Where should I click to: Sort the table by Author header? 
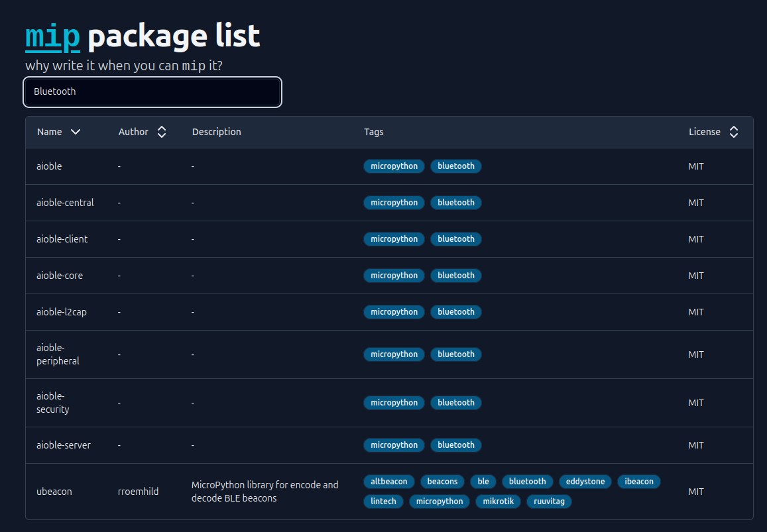coord(133,132)
